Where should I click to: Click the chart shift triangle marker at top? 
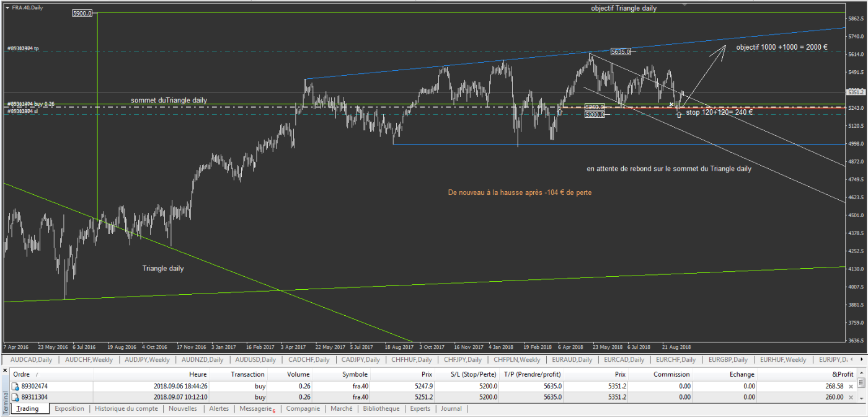tap(684, 4)
